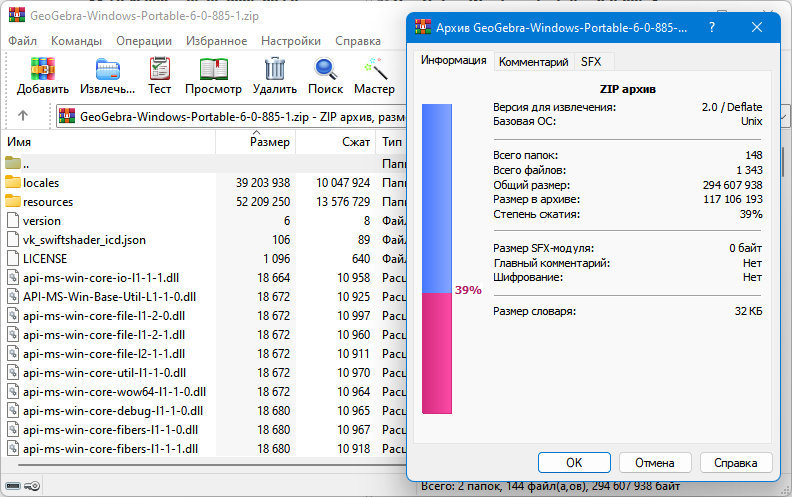Select the api-ms-win-core-fibers-l1-1-0.dll row
792x497 pixels.
(x=206, y=430)
